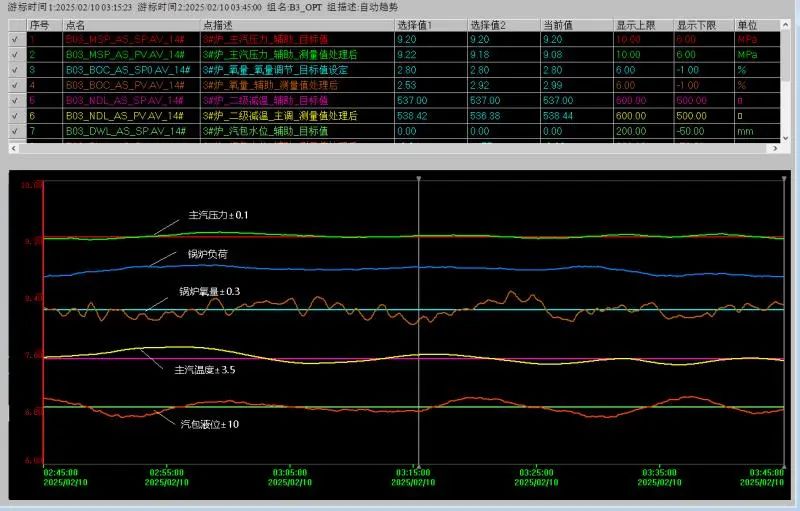Screen dimensions: 800x511
Task: Click the cursor 2 triangle handle at chart's right edge
Action: pos(783,179)
